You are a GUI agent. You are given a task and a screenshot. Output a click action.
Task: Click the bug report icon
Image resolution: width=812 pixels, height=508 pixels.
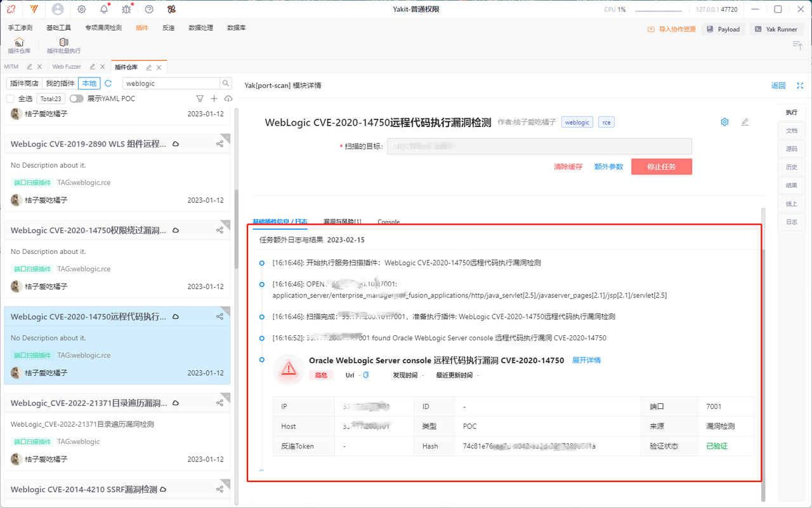coord(126,10)
